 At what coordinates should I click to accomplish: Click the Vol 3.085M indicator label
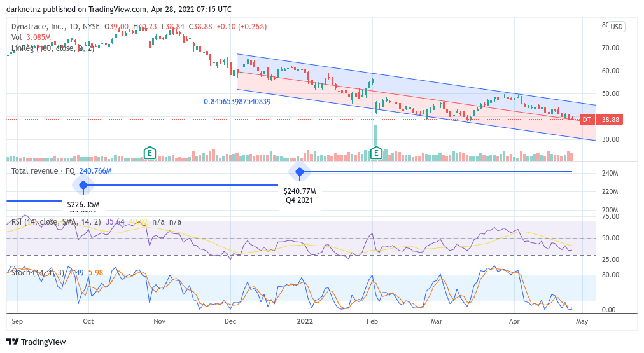coord(31,38)
